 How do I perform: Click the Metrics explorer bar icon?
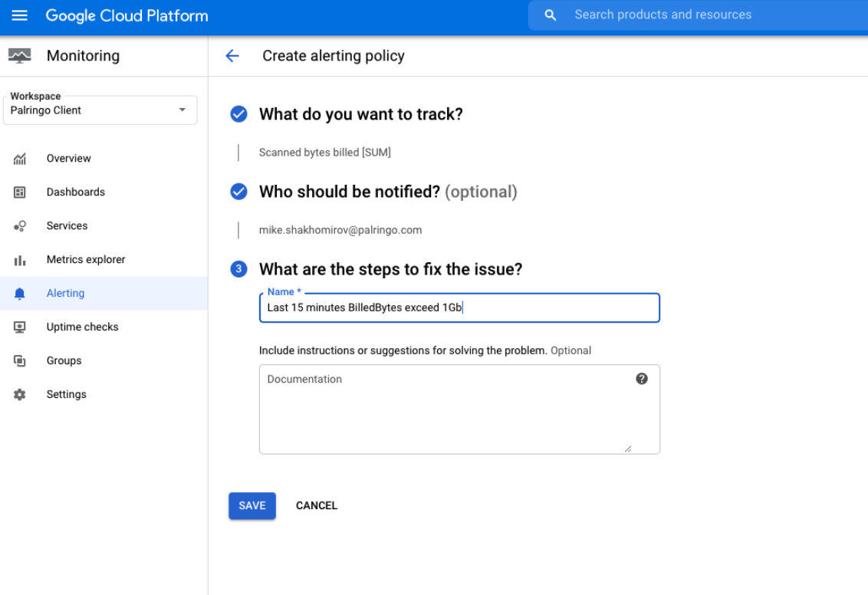20,260
